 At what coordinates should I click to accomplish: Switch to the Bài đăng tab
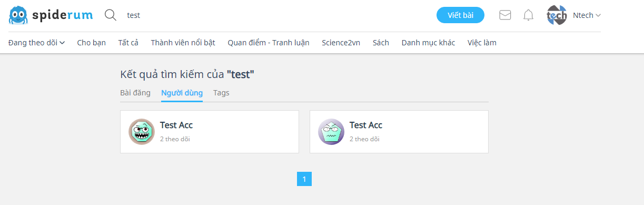(135, 93)
